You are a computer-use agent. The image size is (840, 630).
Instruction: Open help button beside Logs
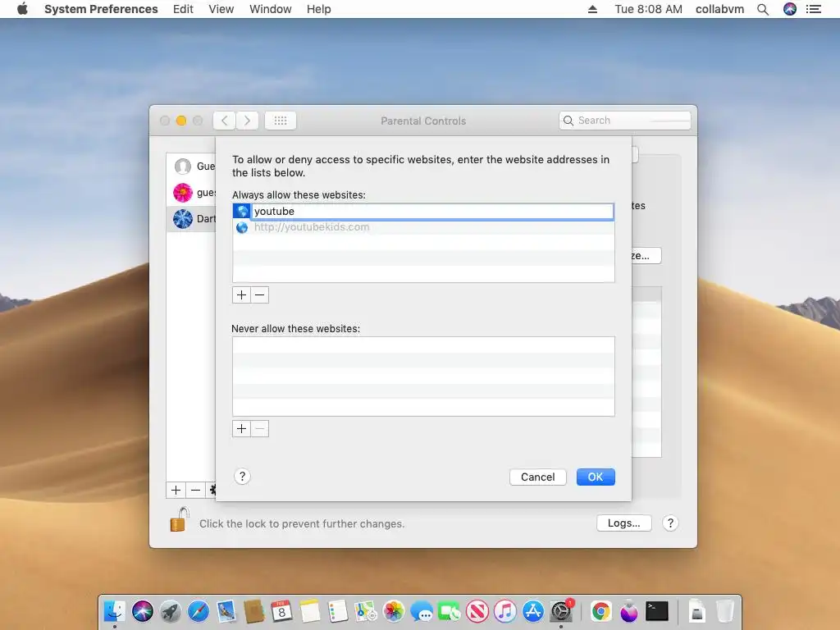click(x=670, y=523)
